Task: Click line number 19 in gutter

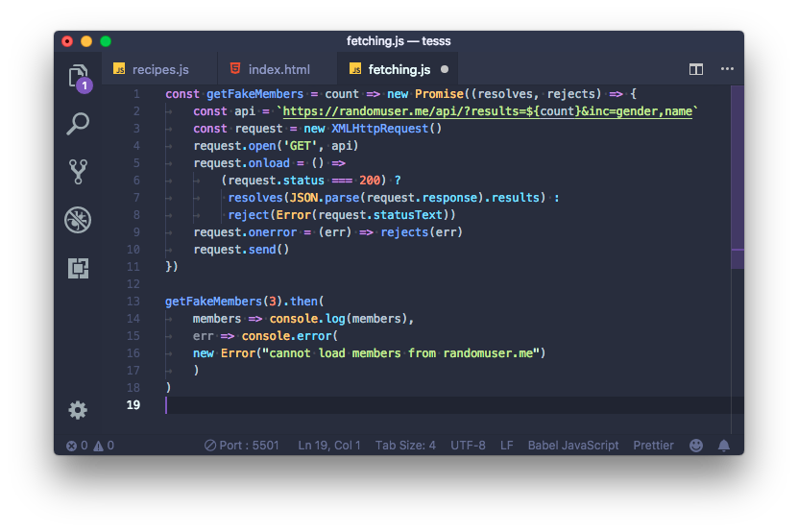Action: [x=133, y=404]
